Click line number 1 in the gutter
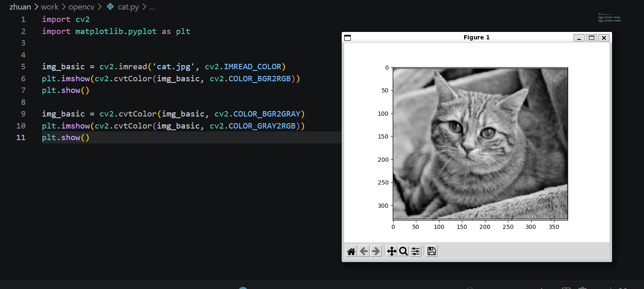644x289 pixels. (x=23, y=19)
